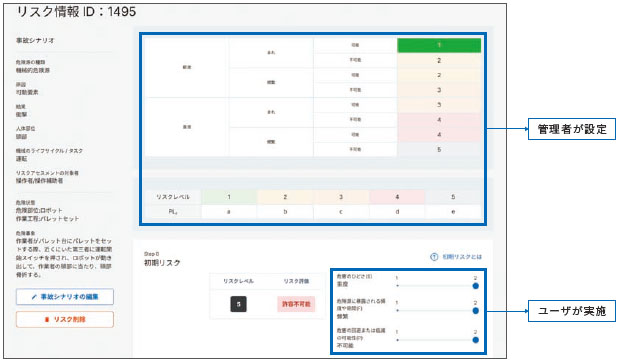Select PL cell 'd' in the PL row

(x=397, y=212)
